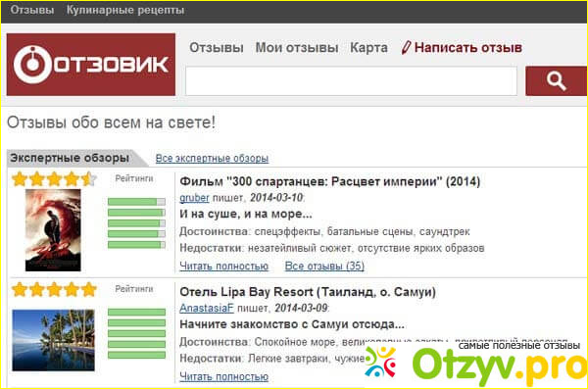Click the first green rating bar for the movie

136,202
